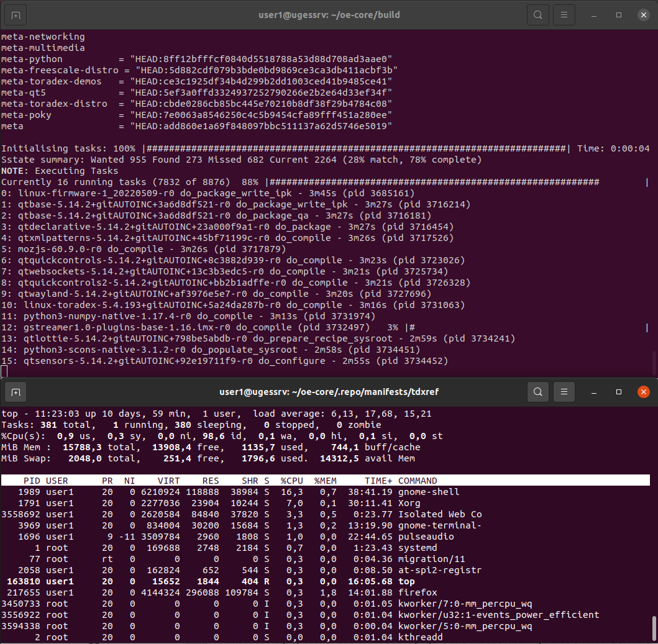This screenshot has width=658, height=644.
Task: Click task 4 qtxmlpatterns do_compile
Action: [227, 238]
